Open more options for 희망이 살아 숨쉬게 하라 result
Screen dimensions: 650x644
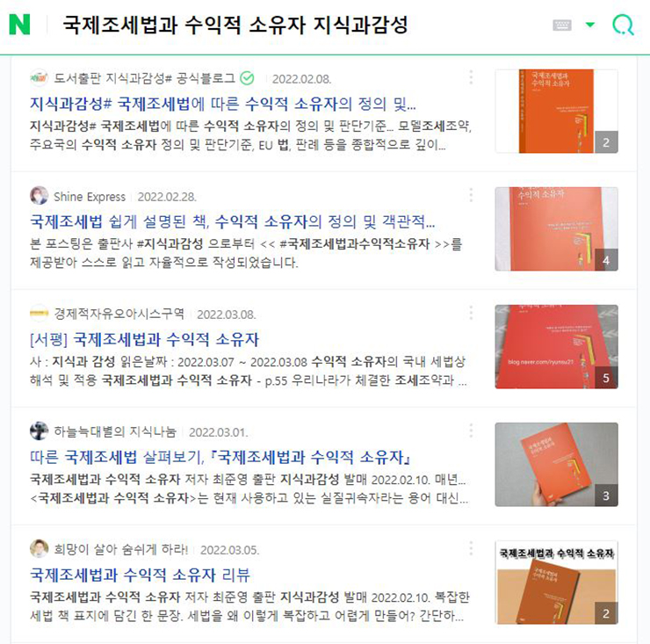pos(471,548)
